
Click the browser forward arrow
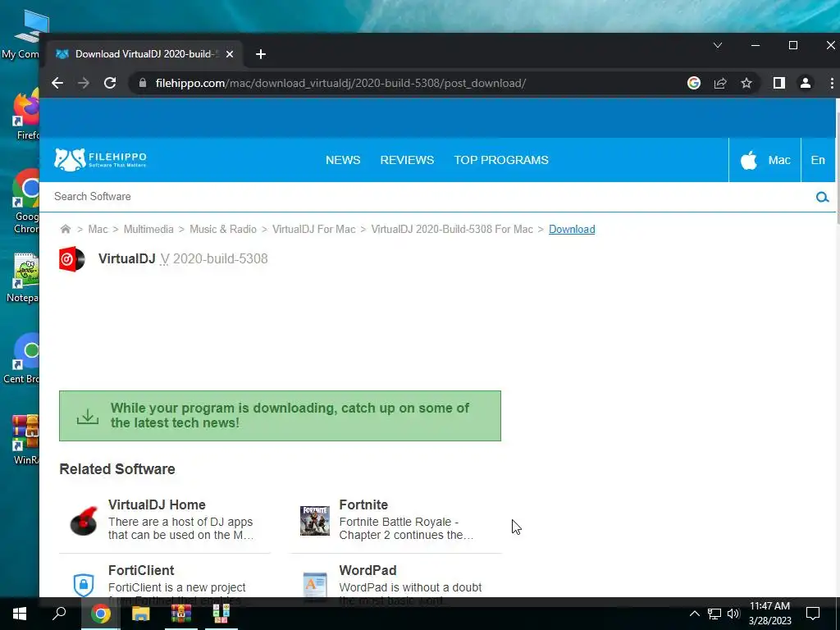pyautogui.click(x=84, y=83)
